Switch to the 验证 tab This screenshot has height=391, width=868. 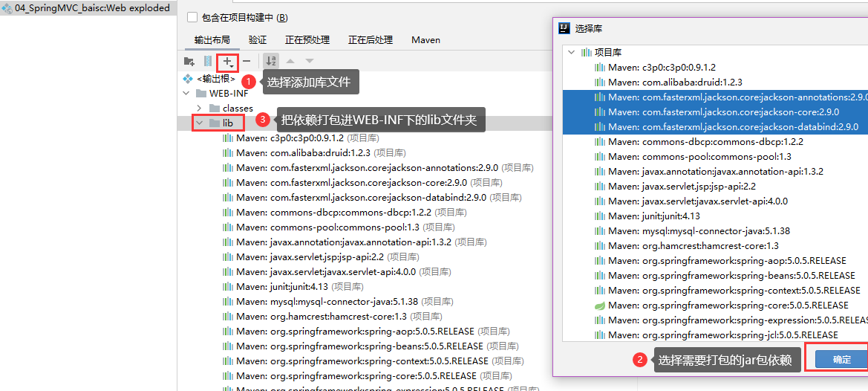(258, 40)
